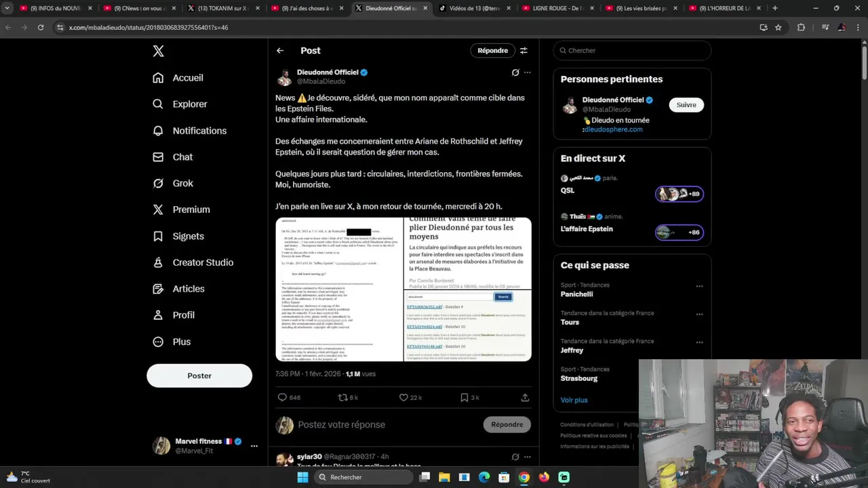Image resolution: width=868 pixels, height=488 pixels.
Task: Click the X logo in sidebar
Action: pyautogui.click(x=158, y=51)
